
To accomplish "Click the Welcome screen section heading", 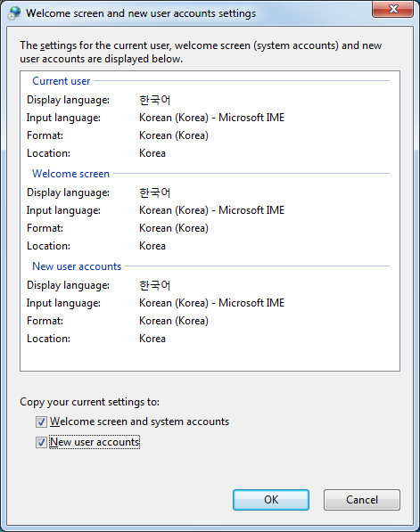I will click(70, 174).
